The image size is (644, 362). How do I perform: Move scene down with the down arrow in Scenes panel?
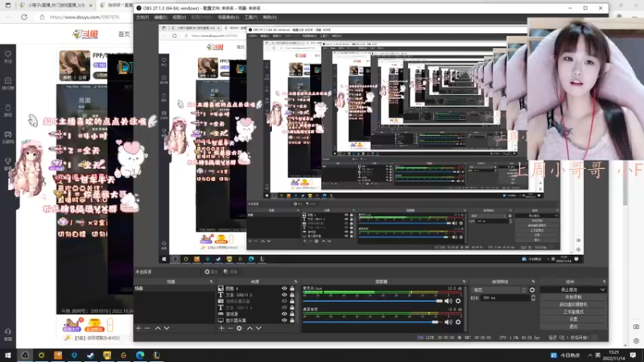[167, 328]
